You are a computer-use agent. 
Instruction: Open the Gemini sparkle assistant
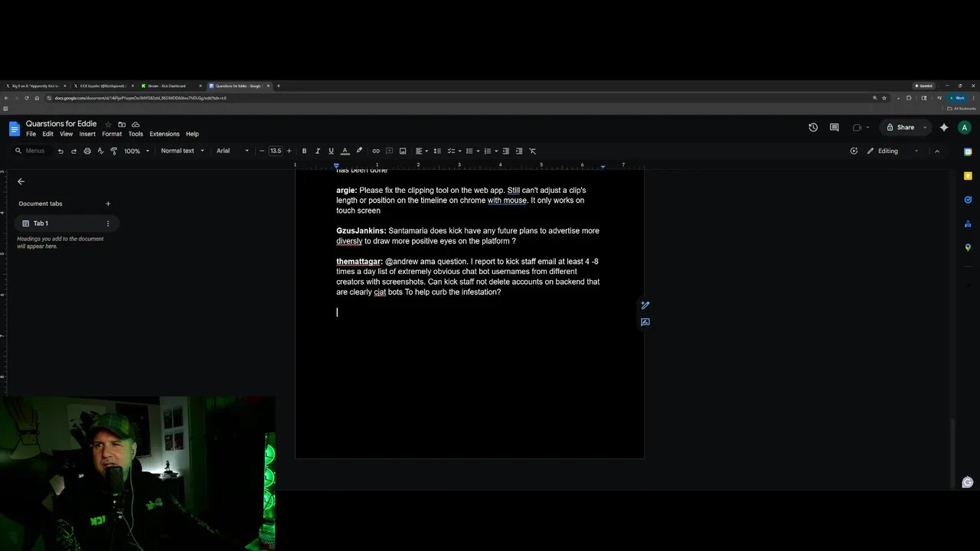point(944,128)
